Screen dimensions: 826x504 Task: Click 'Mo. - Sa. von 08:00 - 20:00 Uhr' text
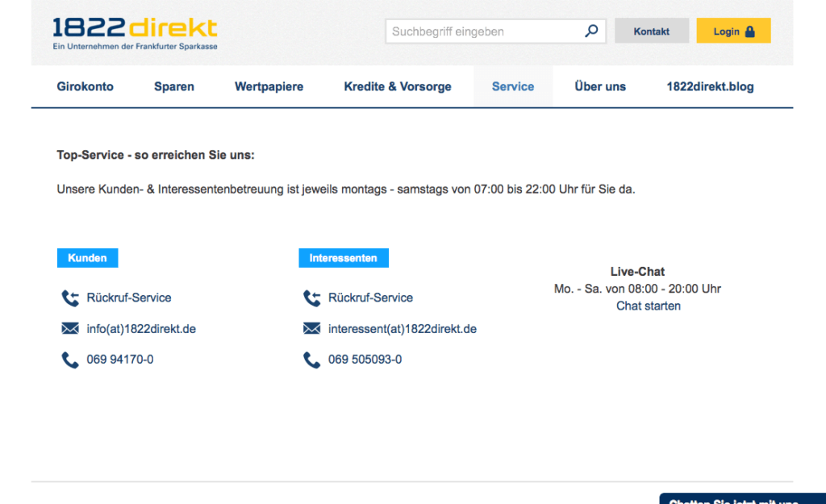pyautogui.click(x=637, y=289)
